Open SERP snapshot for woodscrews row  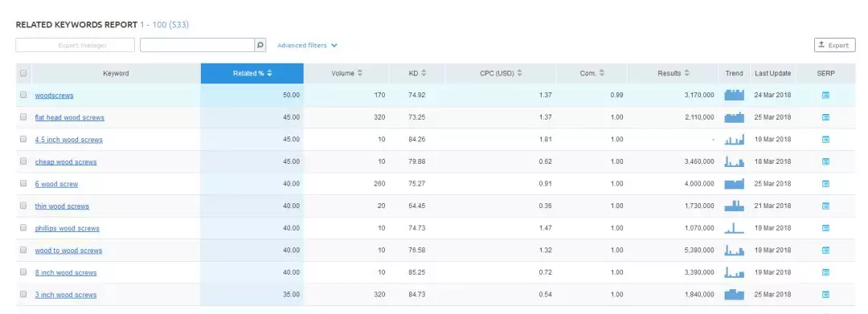pyautogui.click(x=825, y=95)
